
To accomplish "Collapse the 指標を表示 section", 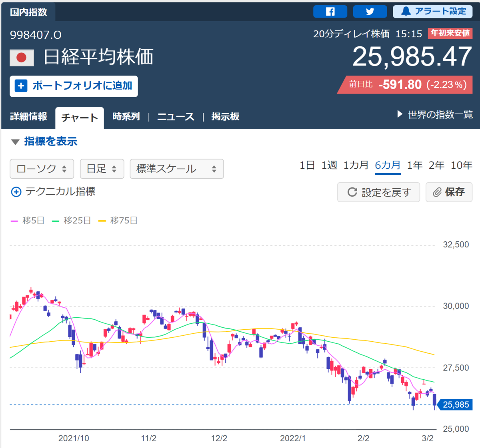I will [x=44, y=141].
